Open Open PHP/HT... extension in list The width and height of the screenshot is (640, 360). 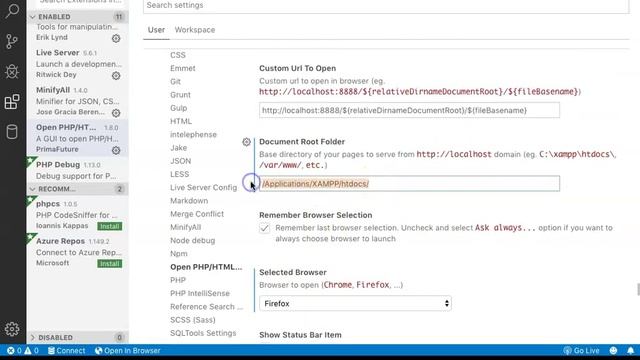coord(78,138)
